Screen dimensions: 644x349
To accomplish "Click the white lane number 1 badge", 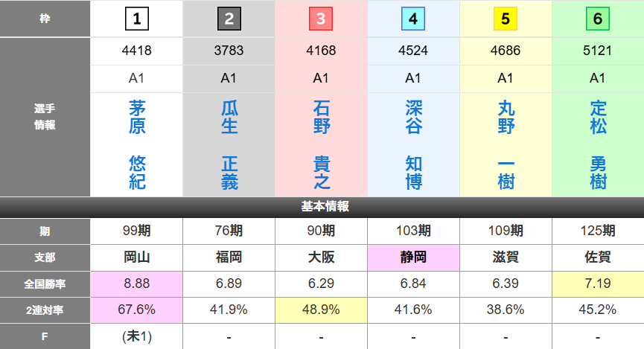I will pyautogui.click(x=136, y=19).
